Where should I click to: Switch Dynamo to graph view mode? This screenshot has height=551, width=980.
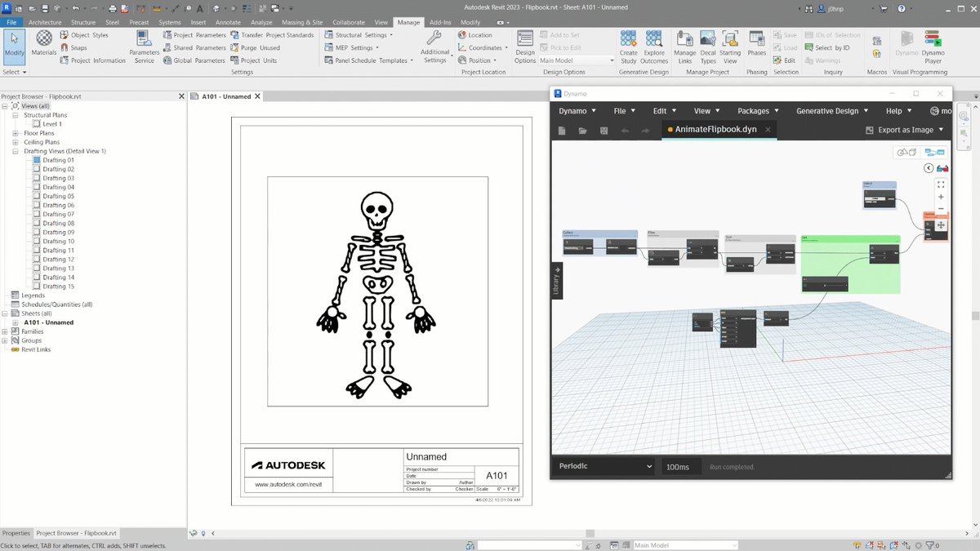934,152
